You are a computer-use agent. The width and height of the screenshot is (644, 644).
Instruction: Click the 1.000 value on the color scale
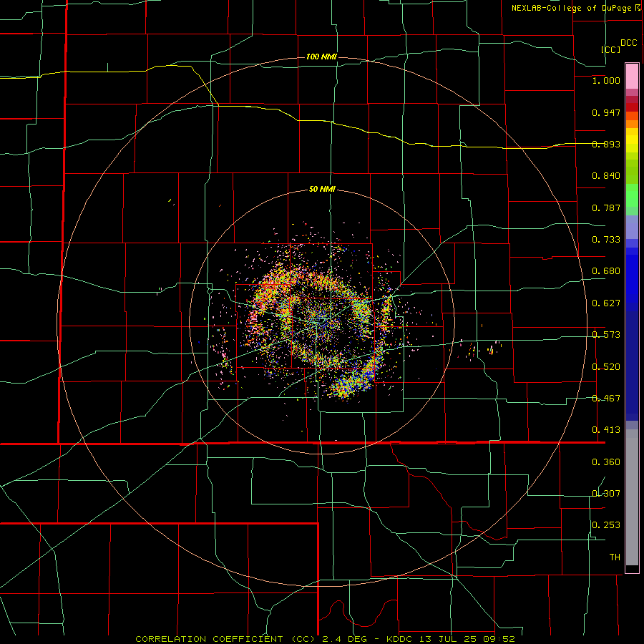tap(606, 80)
